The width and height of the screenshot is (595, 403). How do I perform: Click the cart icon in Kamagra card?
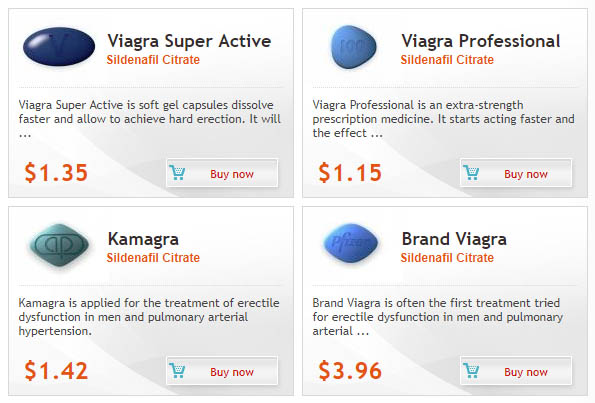click(x=177, y=371)
